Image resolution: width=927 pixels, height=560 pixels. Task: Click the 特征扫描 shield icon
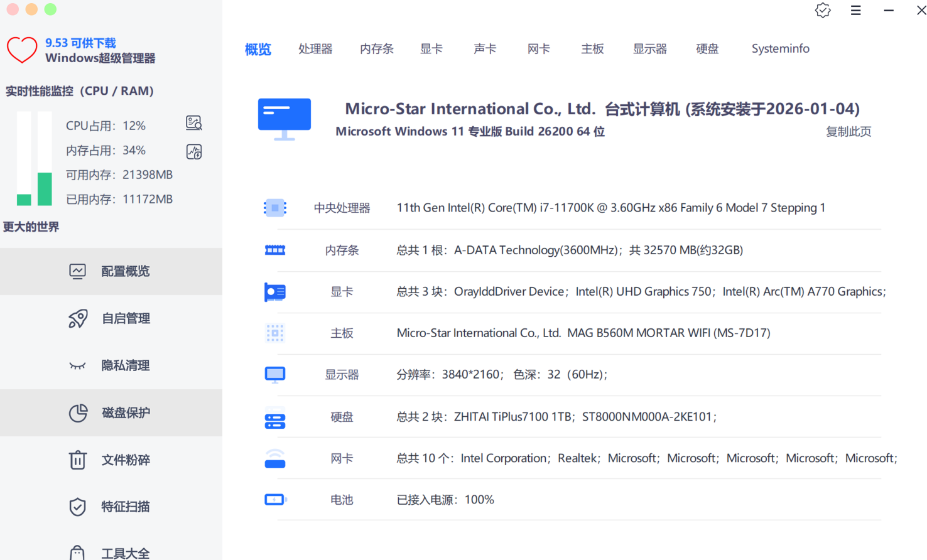coord(77,507)
